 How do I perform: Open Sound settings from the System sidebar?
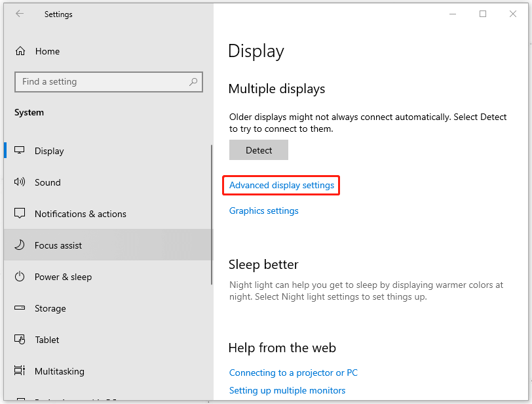pos(49,182)
